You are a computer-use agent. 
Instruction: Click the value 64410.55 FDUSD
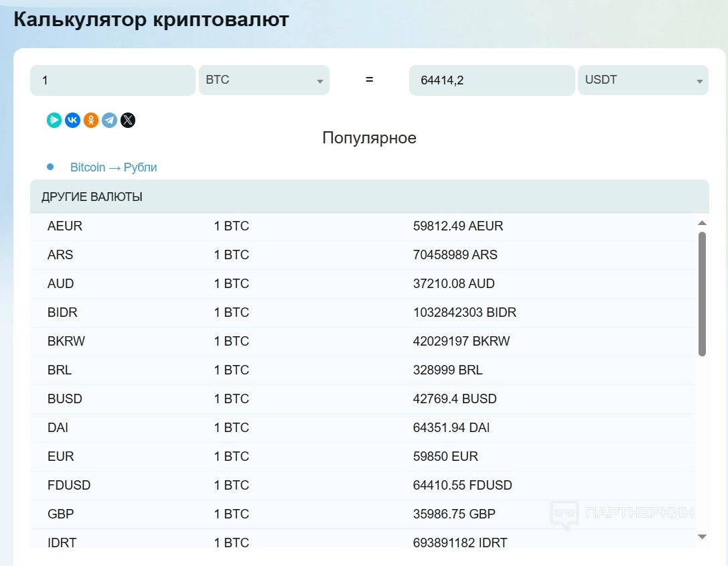(x=462, y=485)
